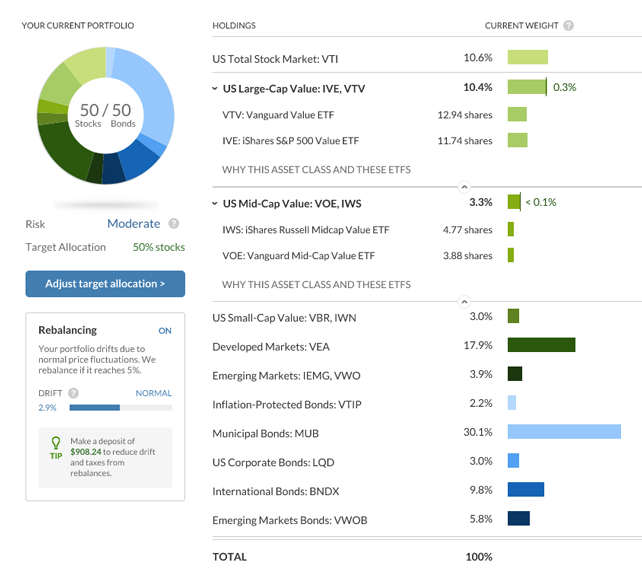Open Large-Cap 'Why this asset class' link
This screenshot has width=642, height=580.
(x=316, y=169)
